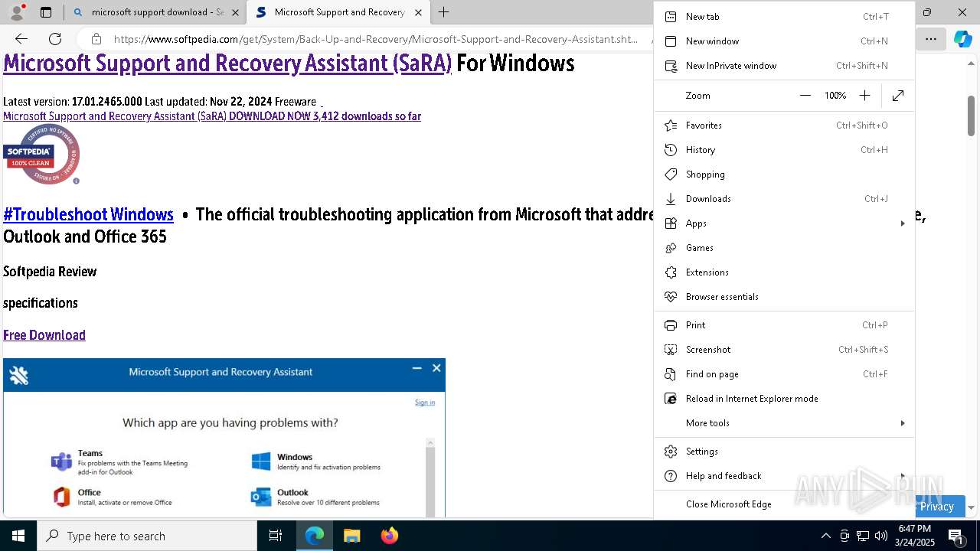Open Browser essentials entry
The image size is (980, 551).
784,297
